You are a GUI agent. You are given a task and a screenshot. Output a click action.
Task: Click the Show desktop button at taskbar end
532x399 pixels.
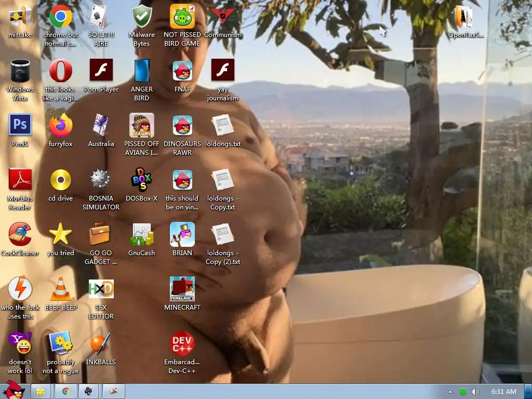coord(528,392)
